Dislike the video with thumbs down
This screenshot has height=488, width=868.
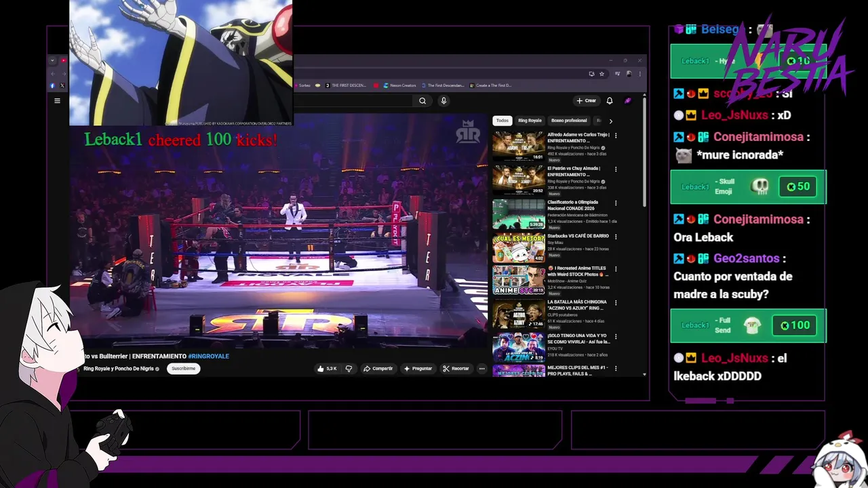(x=349, y=369)
